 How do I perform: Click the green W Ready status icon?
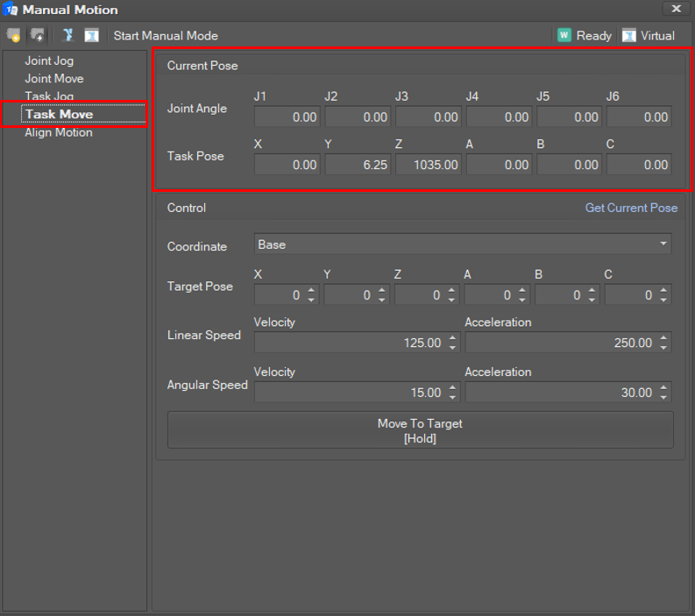pyautogui.click(x=564, y=36)
